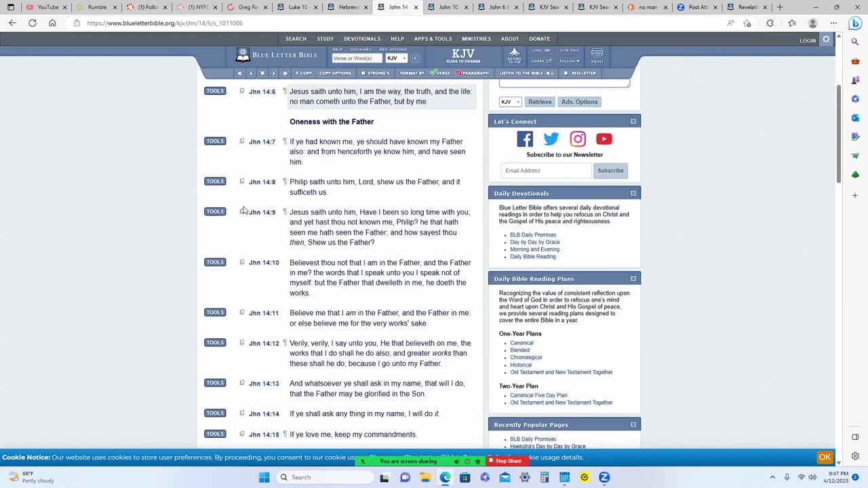Open the Canonical Five Day Plan link
Viewport: 868px width, 488px height.
point(538,395)
